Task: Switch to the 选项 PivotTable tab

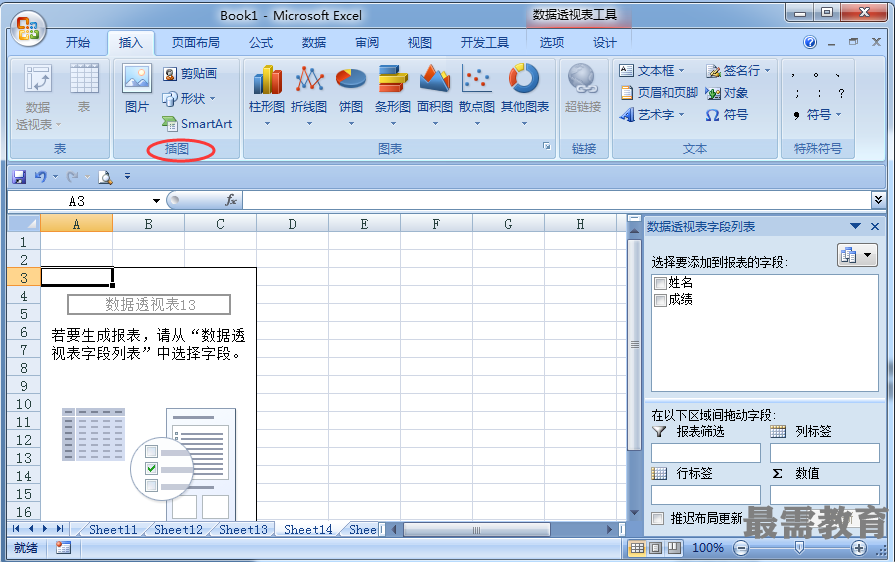Action: pyautogui.click(x=552, y=43)
